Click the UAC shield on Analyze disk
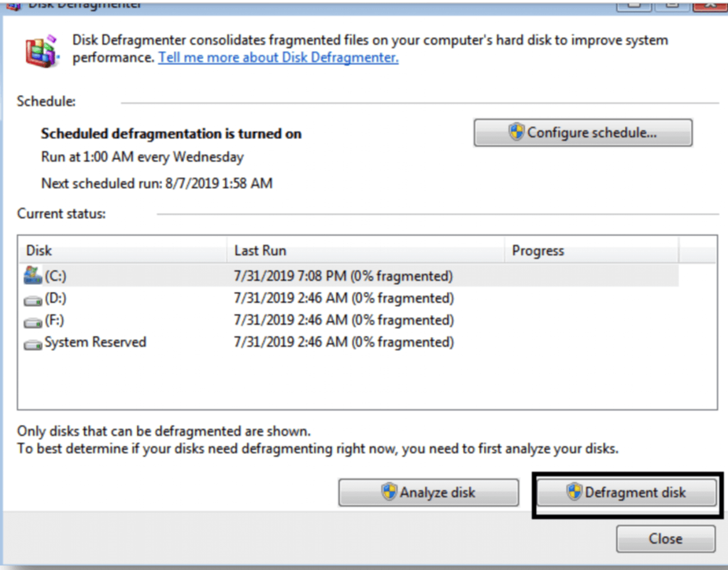Viewport: 728px width, 570px height. tap(390, 492)
